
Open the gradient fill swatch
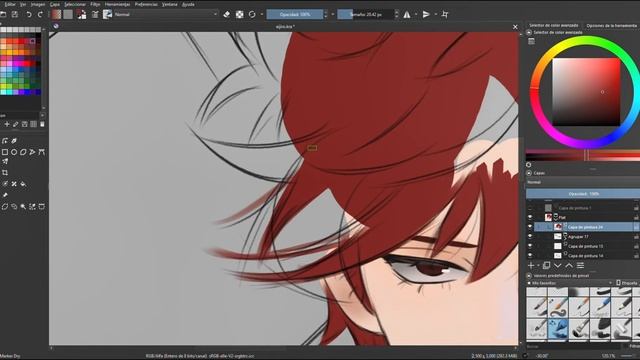click(x=56, y=14)
